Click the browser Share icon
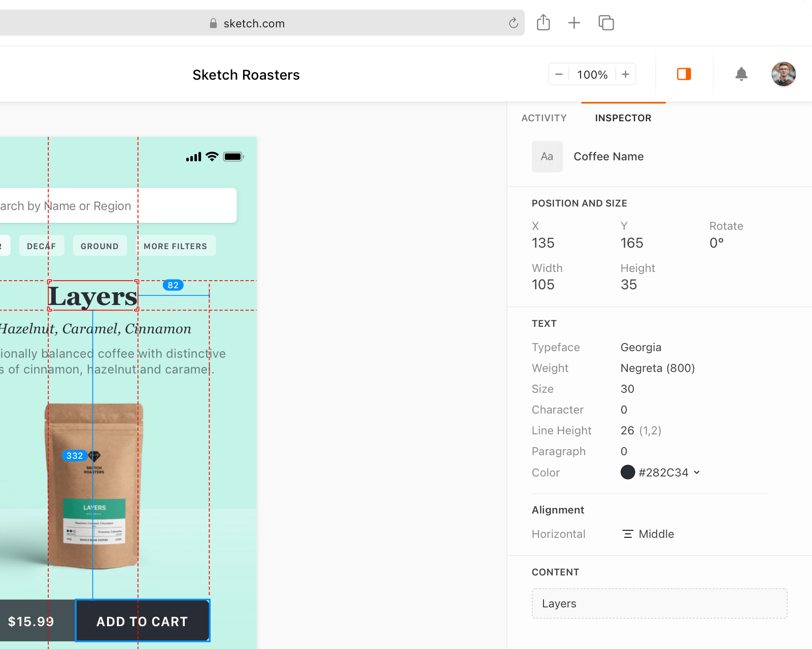Image resolution: width=812 pixels, height=649 pixels. 543,23
